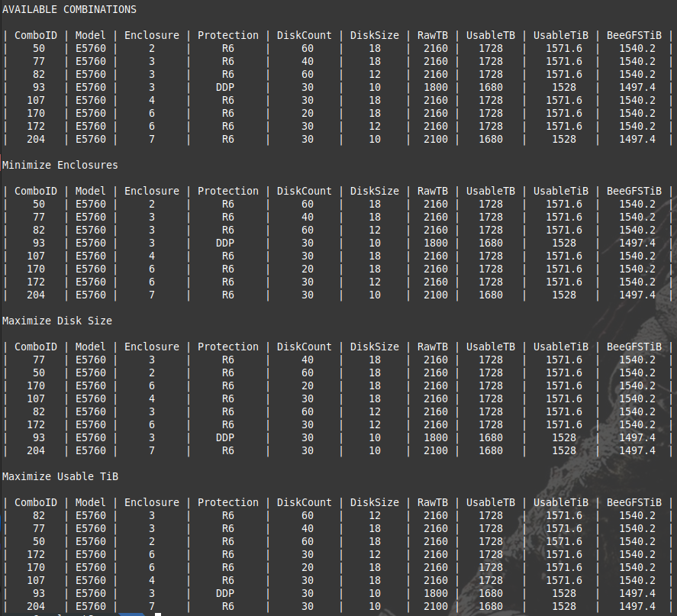Screen dimensions: 677x616
Task: Click the "Maximize Usable TiB" heading
Action: click(x=60, y=476)
